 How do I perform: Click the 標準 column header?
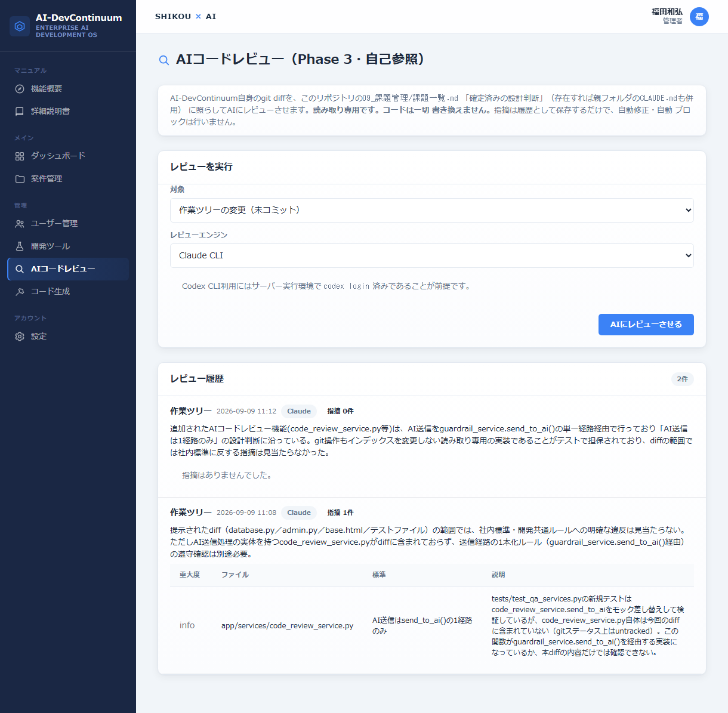[x=379, y=575]
